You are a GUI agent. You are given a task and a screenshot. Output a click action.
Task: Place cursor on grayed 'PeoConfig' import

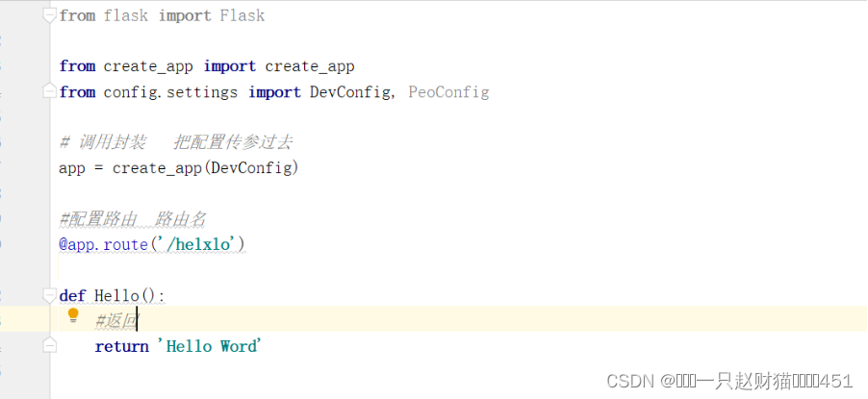tap(448, 92)
